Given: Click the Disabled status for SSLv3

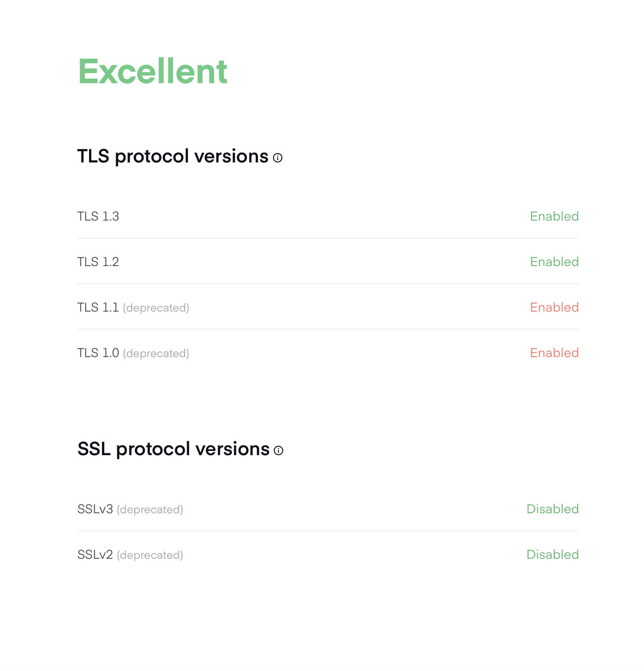Looking at the screenshot, I should coord(553,509).
